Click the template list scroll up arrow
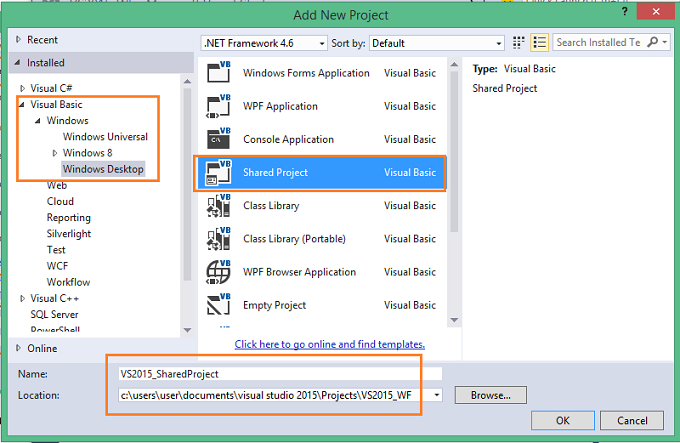The height and width of the screenshot is (443, 680). click(454, 65)
